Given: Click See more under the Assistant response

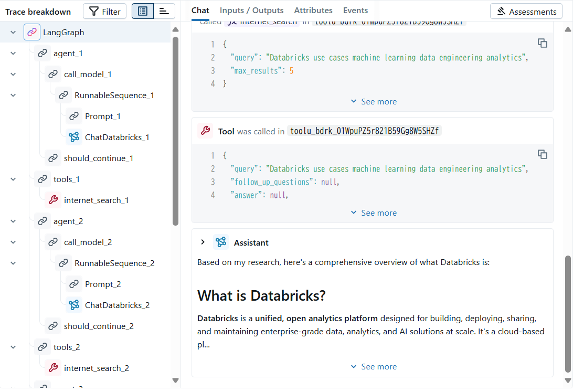Looking at the screenshot, I should coord(373,366).
